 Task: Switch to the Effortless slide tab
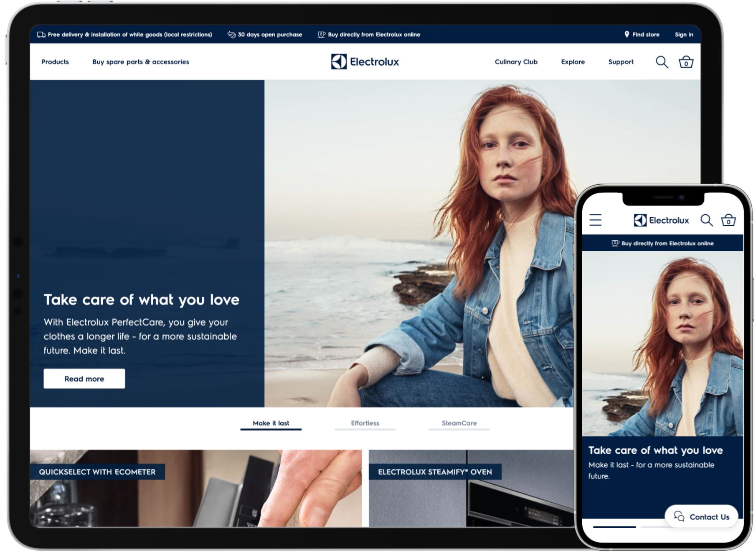tap(365, 423)
